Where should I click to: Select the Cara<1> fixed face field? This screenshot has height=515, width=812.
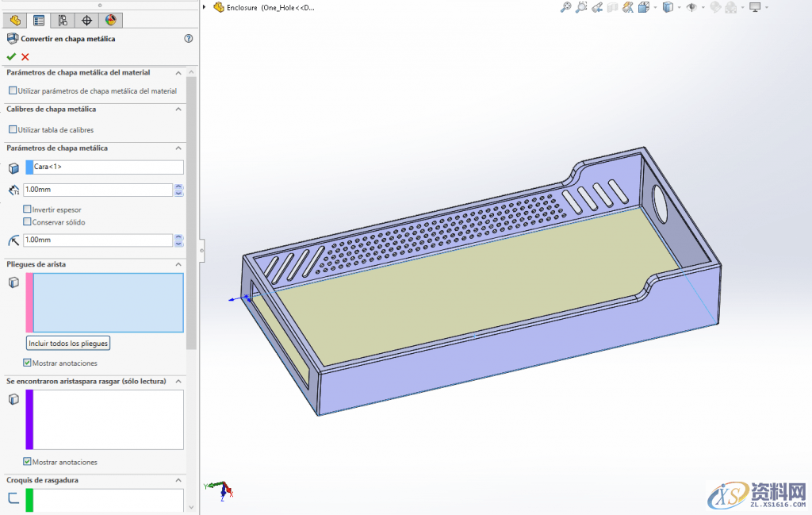click(x=102, y=167)
